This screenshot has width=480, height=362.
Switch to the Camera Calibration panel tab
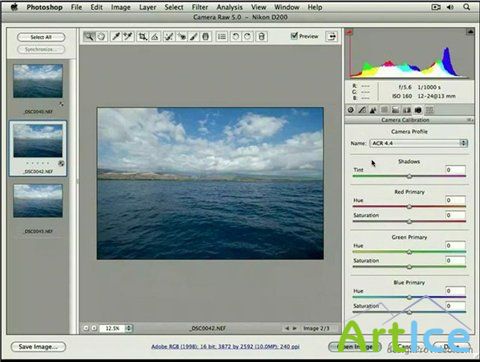[418, 110]
